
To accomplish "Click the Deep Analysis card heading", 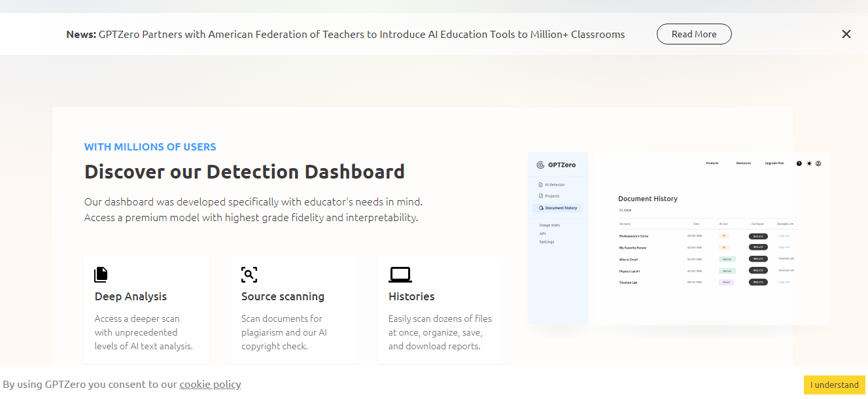I will tap(131, 296).
